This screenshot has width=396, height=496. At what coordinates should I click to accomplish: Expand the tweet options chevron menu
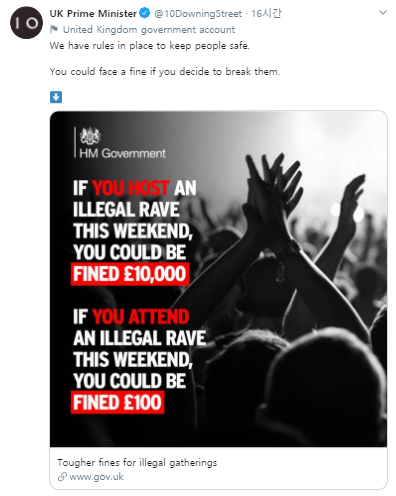click(x=383, y=13)
